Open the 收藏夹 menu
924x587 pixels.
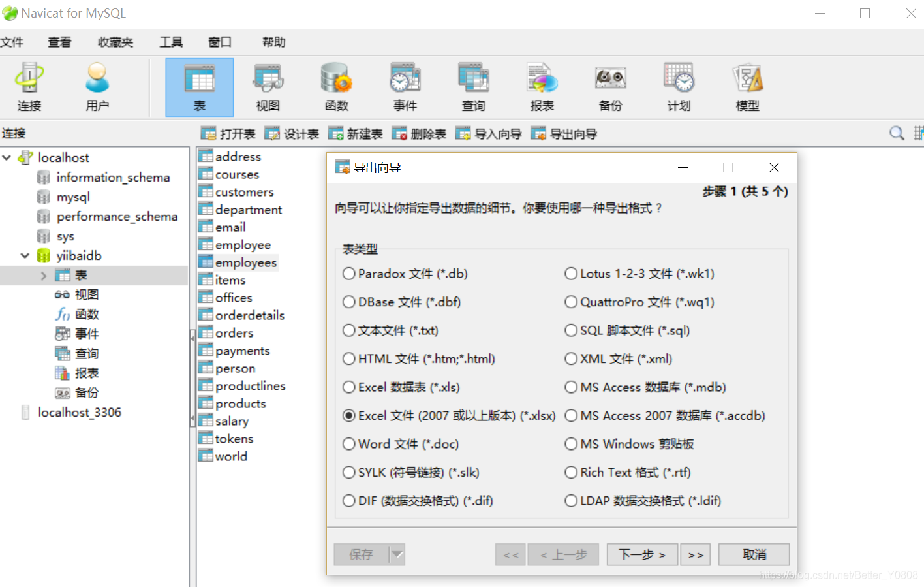[x=115, y=42]
